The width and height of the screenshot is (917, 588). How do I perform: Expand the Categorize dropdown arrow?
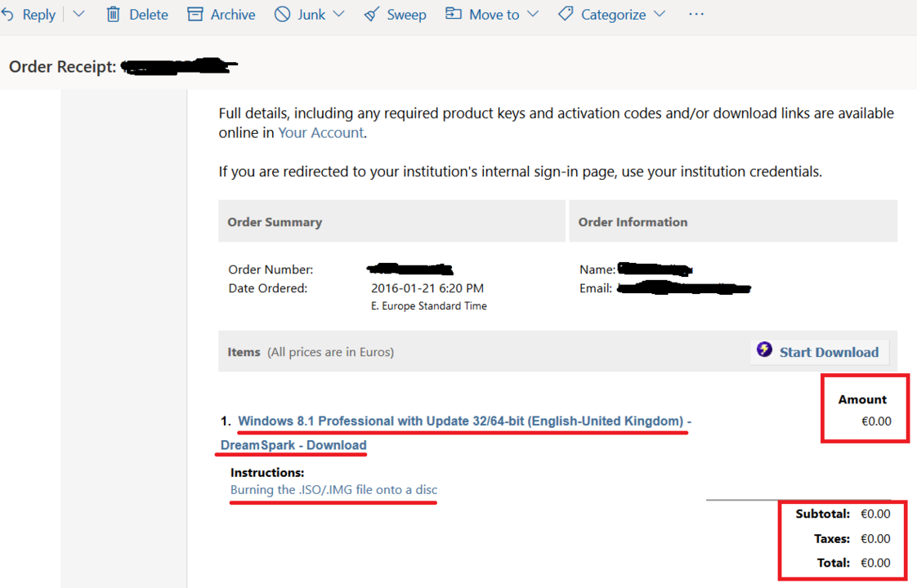[660, 15]
